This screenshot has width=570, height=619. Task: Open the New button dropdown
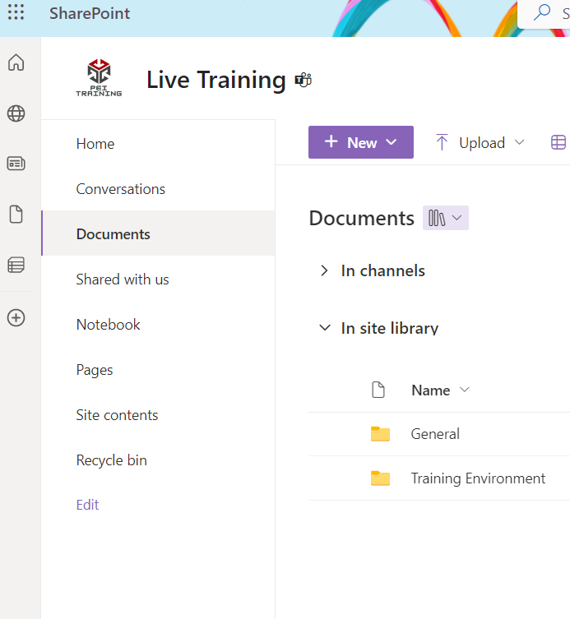(x=361, y=142)
